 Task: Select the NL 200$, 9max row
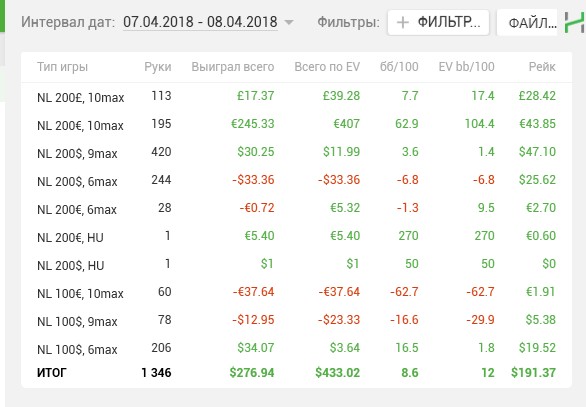coord(296,152)
